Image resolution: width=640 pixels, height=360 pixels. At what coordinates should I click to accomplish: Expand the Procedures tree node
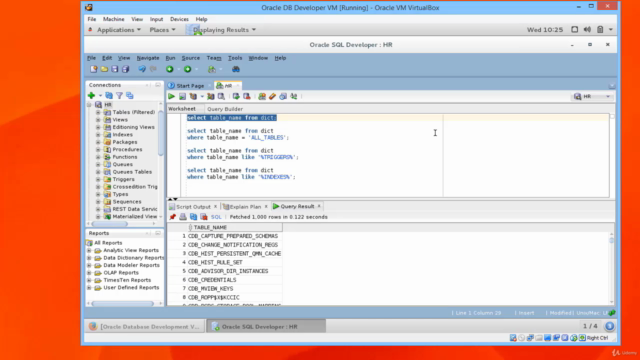pyautogui.click(x=98, y=149)
